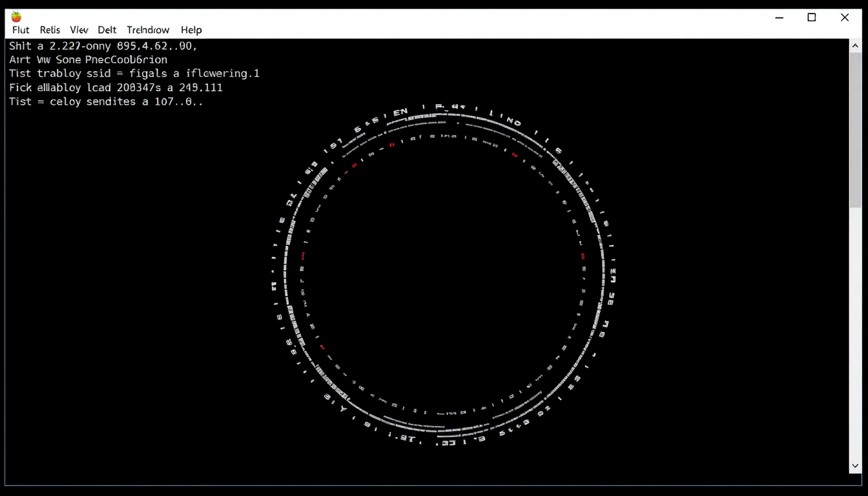Expand the Trehdrow menu
Image resolution: width=868 pixels, height=496 pixels.
[148, 30]
